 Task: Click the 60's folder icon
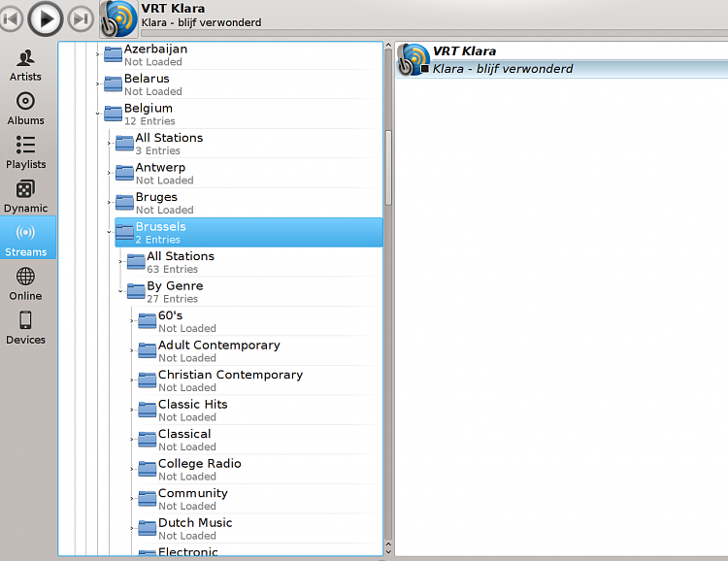point(148,321)
